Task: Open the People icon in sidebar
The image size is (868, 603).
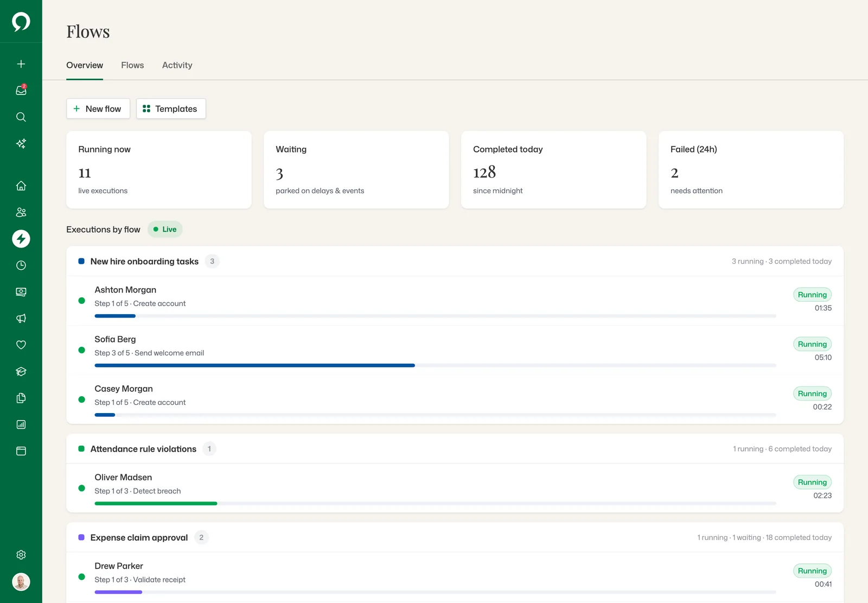Action: (x=21, y=212)
